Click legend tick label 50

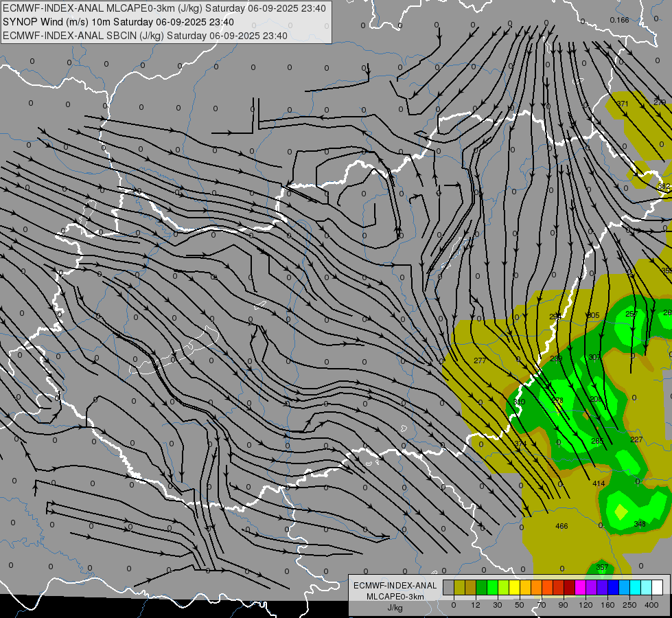click(520, 606)
